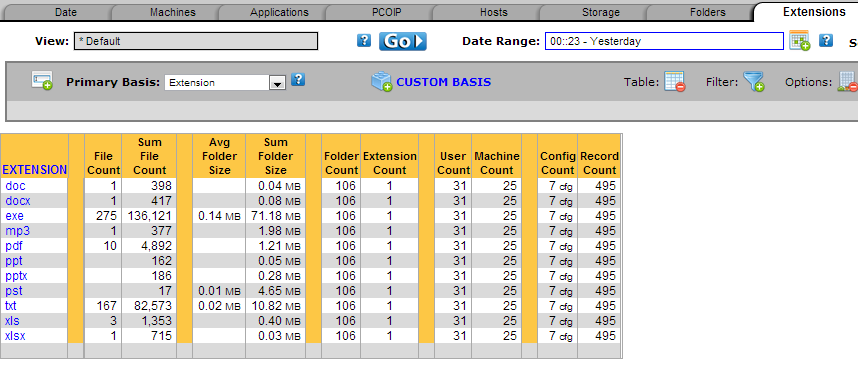The height and width of the screenshot is (373, 858).
Task: Open the ppt extension link
Action: (x=14, y=261)
